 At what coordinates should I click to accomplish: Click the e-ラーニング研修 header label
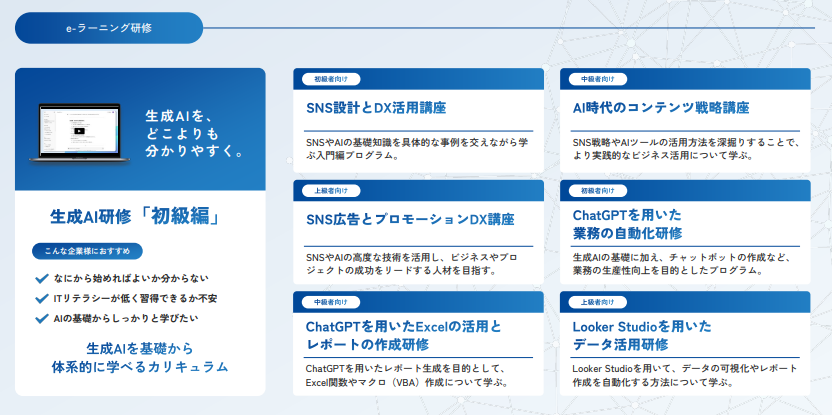[x=109, y=28]
